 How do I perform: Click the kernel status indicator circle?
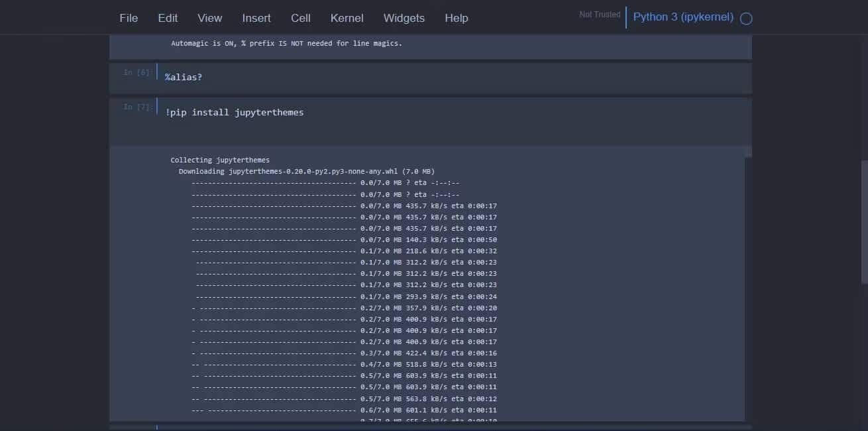pos(746,18)
